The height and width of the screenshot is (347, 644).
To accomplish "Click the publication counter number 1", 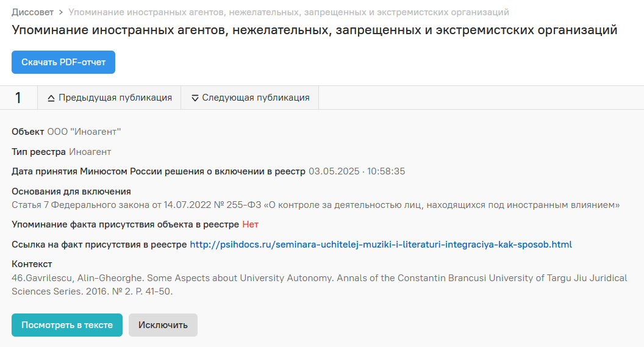I will tap(18, 98).
